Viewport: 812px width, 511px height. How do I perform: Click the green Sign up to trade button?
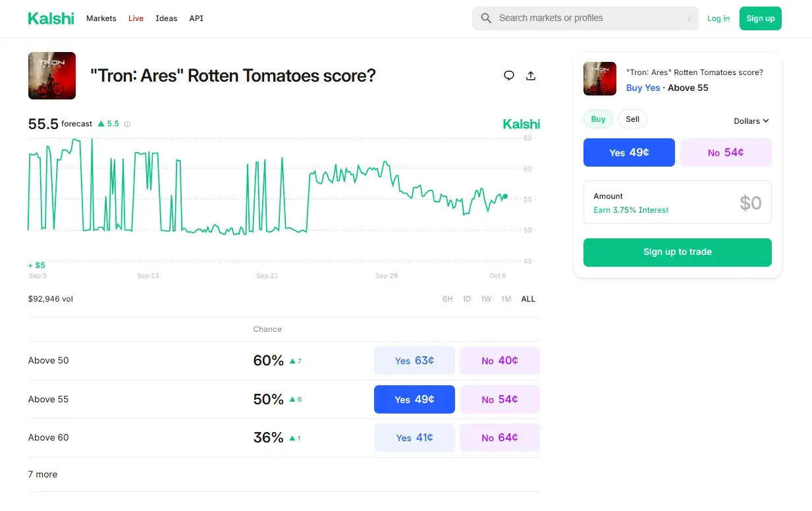coord(677,252)
